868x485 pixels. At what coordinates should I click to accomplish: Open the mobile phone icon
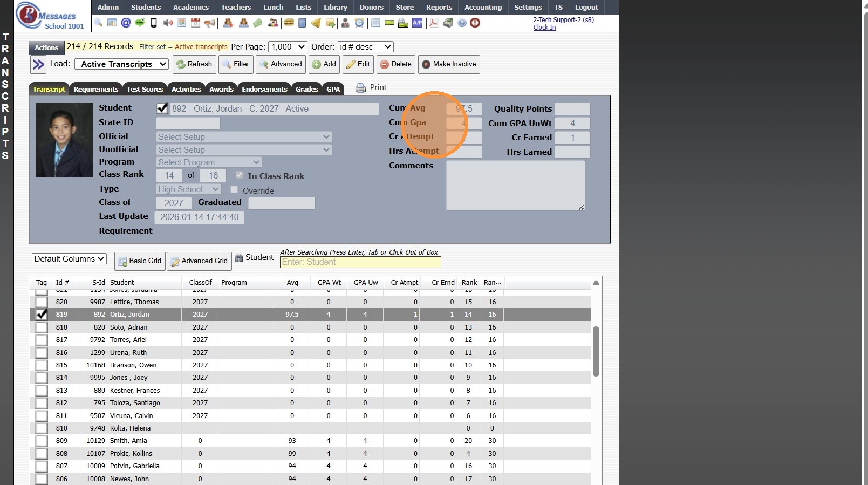[x=154, y=23]
